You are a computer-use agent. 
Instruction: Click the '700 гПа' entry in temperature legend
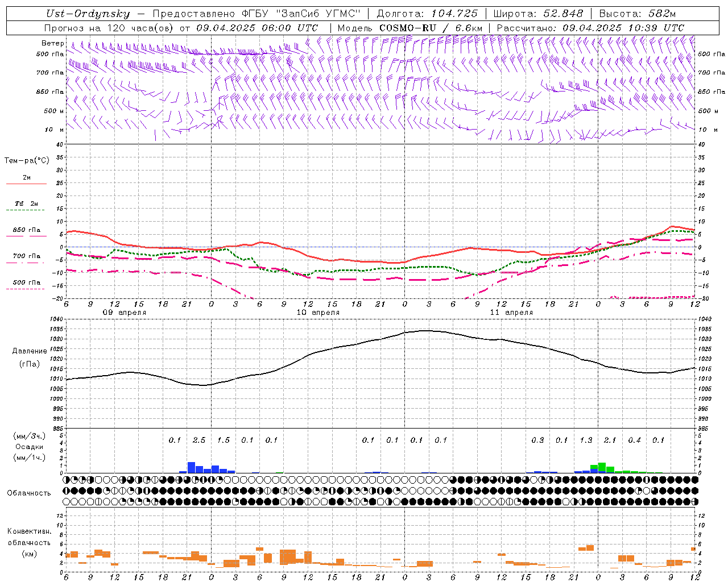click(x=27, y=256)
